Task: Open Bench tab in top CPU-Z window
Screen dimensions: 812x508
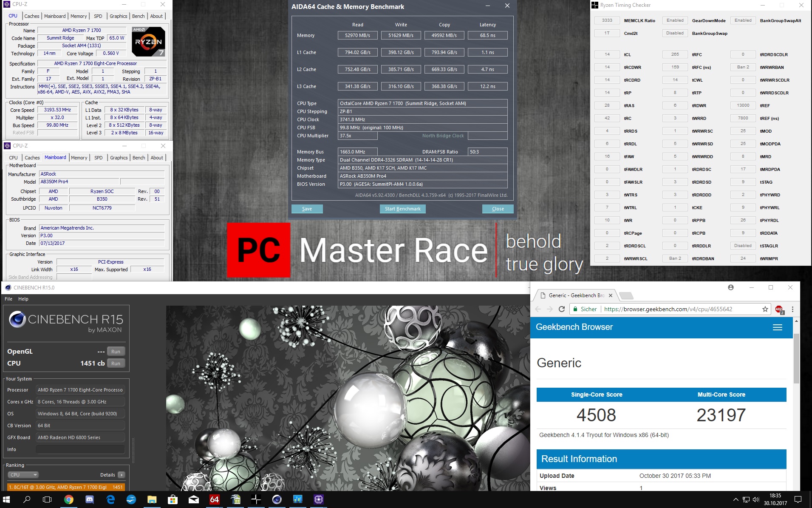Action: pyautogui.click(x=139, y=16)
